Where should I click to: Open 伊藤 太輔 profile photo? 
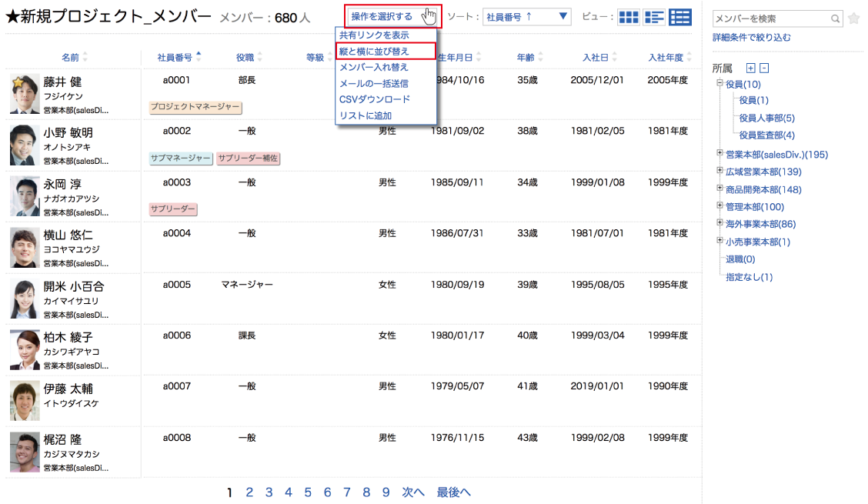25,401
